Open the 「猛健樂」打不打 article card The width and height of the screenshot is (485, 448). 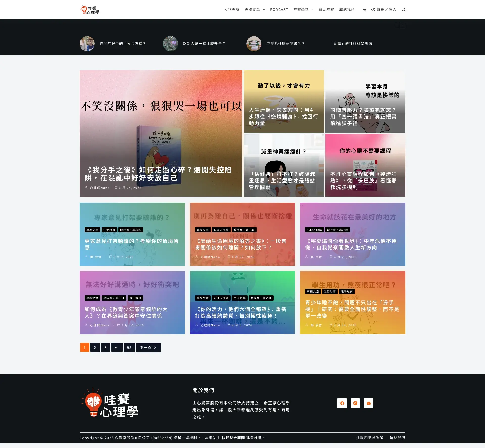(284, 165)
